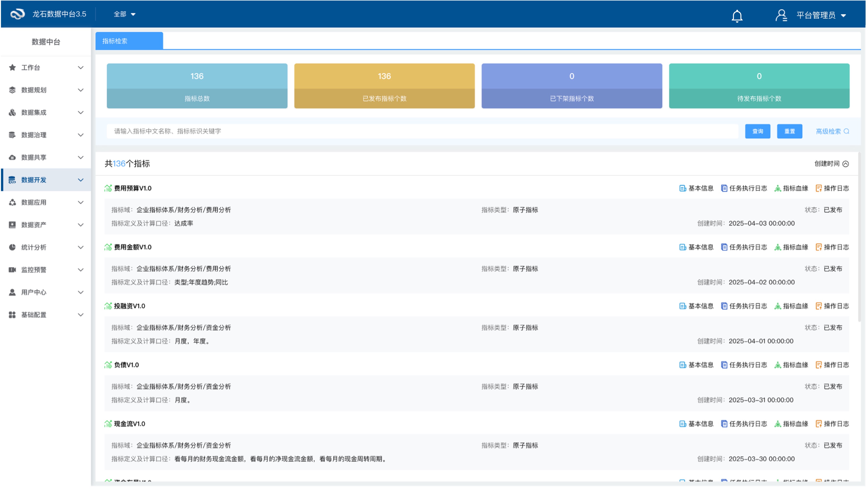Click the chart icon next to 投融资V1.0
The image size is (868, 489).
[x=108, y=306]
